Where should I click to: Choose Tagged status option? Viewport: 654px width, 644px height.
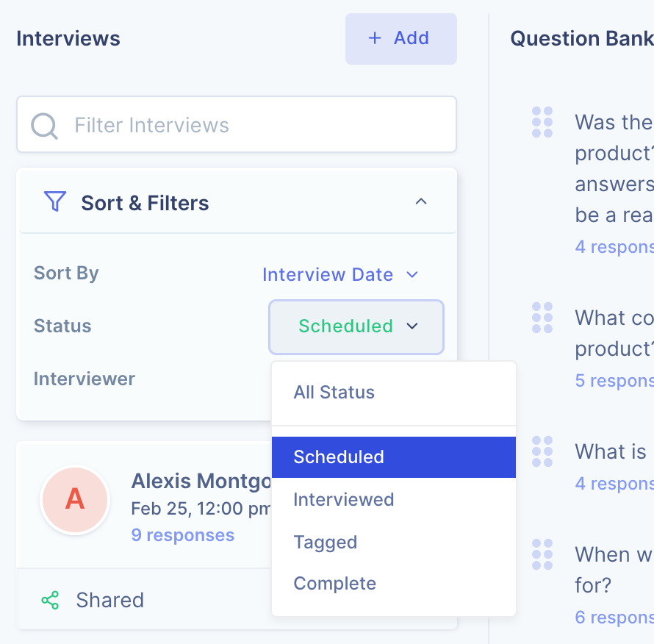[394, 542]
